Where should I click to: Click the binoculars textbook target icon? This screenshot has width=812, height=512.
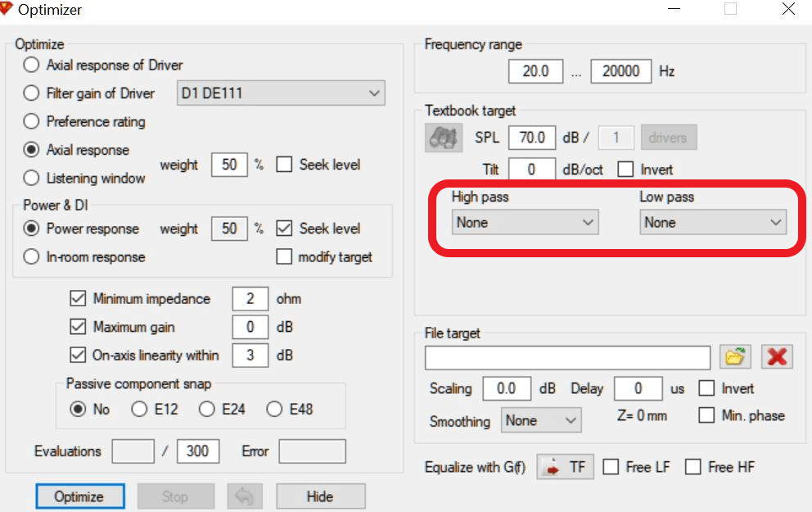444,138
